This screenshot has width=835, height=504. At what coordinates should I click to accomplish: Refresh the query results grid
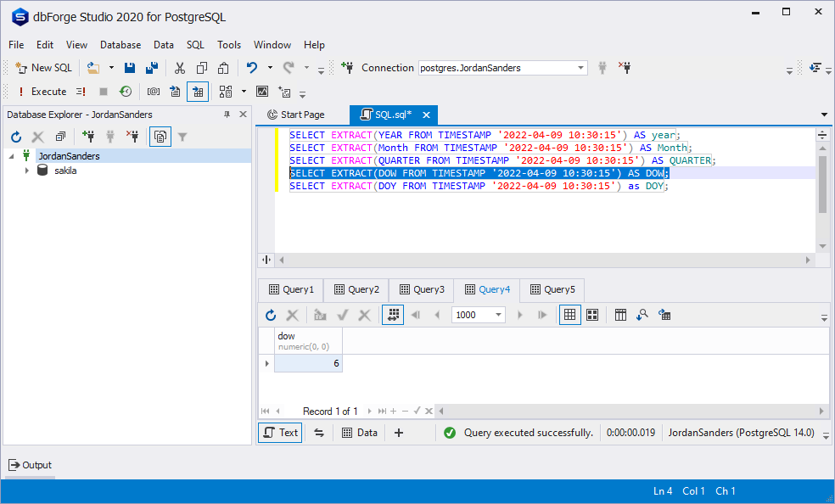(x=270, y=315)
